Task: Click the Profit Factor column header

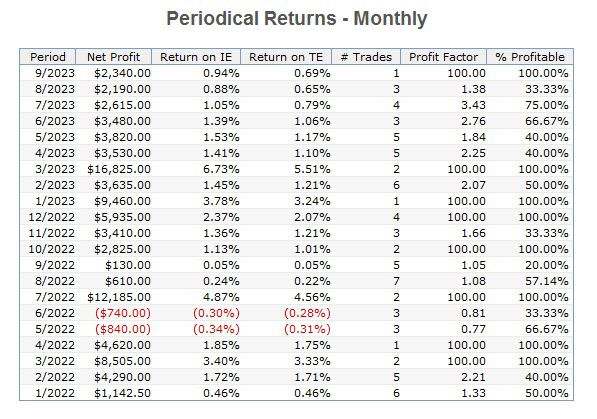Action: 444,57
